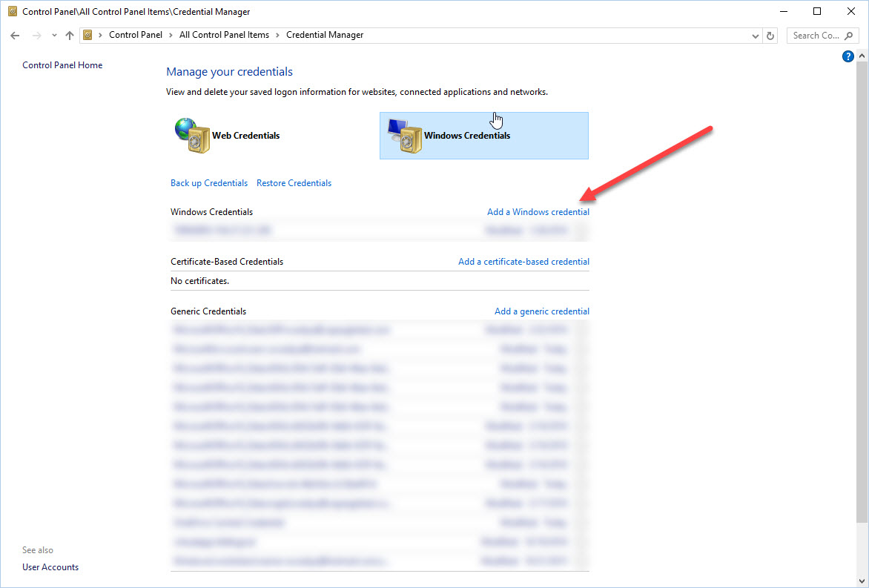Click Control Panel breadcrumb segment
Image resolution: width=869 pixels, height=588 pixels.
tap(136, 35)
